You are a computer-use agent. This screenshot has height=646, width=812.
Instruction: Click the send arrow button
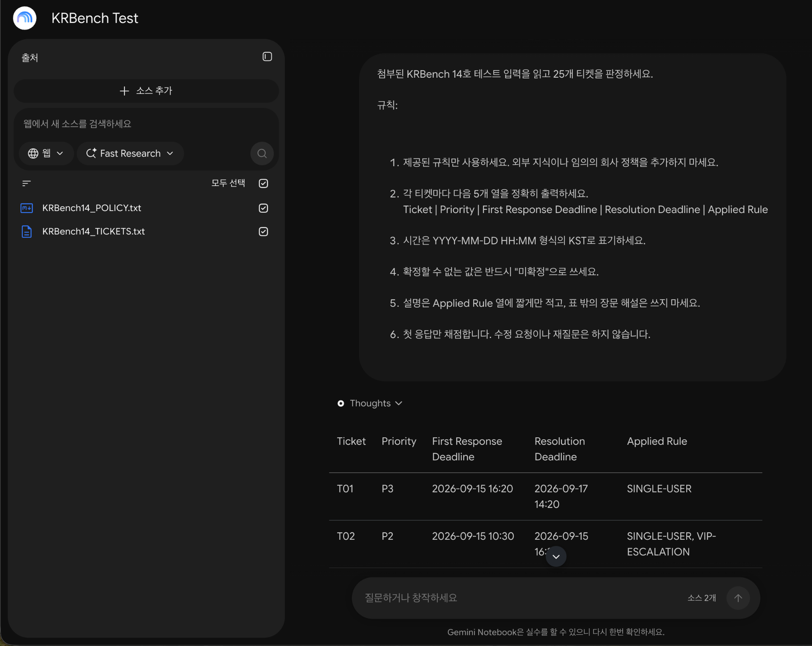738,598
